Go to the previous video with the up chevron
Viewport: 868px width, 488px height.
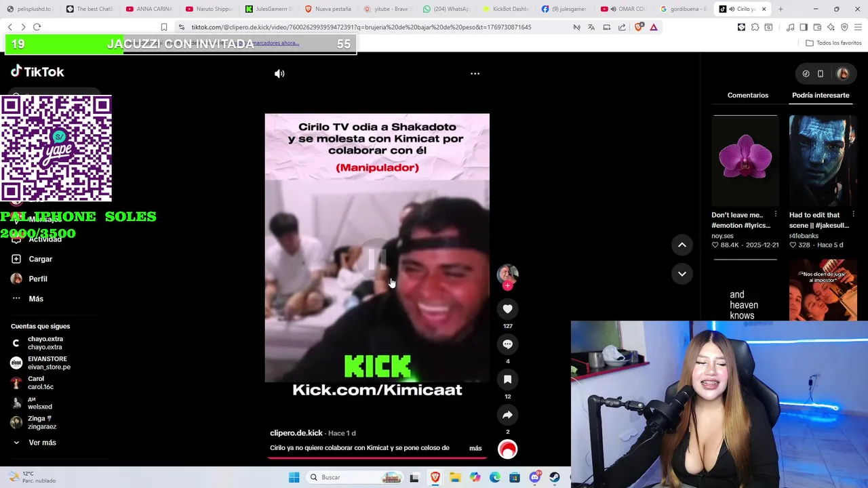(x=682, y=245)
